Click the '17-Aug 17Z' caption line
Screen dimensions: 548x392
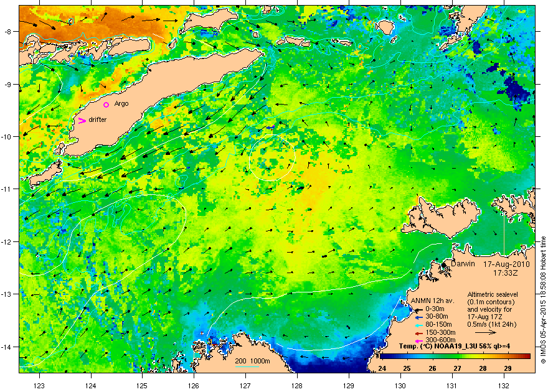484,317
